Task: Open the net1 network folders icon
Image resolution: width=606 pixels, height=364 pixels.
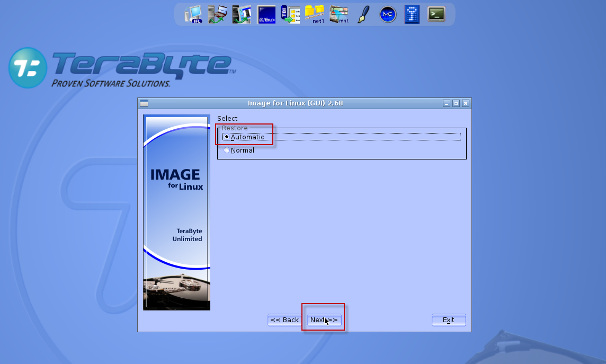Action: [315, 15]
